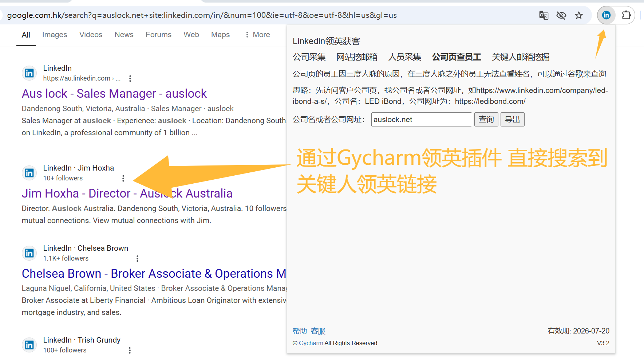The image size is (644, 359).
Task: Open 公司采集 tab in plugin
Action: pos(309,57)
